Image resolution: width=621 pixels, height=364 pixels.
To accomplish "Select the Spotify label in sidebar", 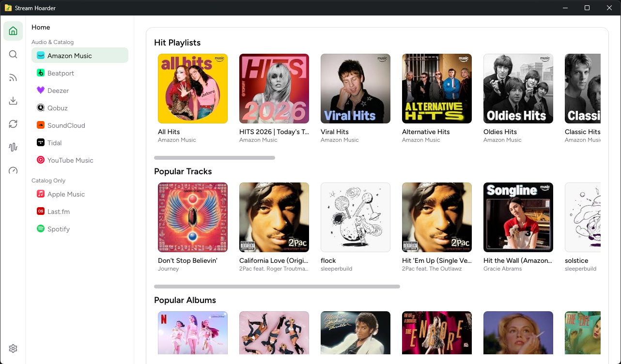I will pos(59,229).
